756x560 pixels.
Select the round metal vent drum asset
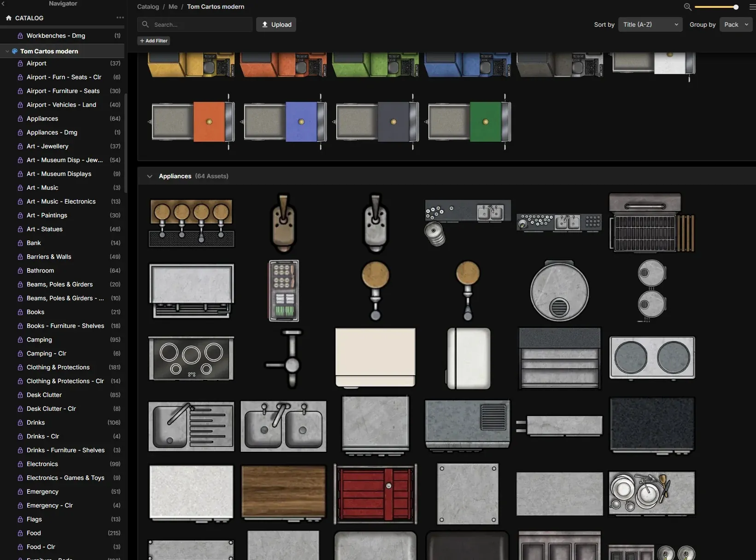(560, 291)
